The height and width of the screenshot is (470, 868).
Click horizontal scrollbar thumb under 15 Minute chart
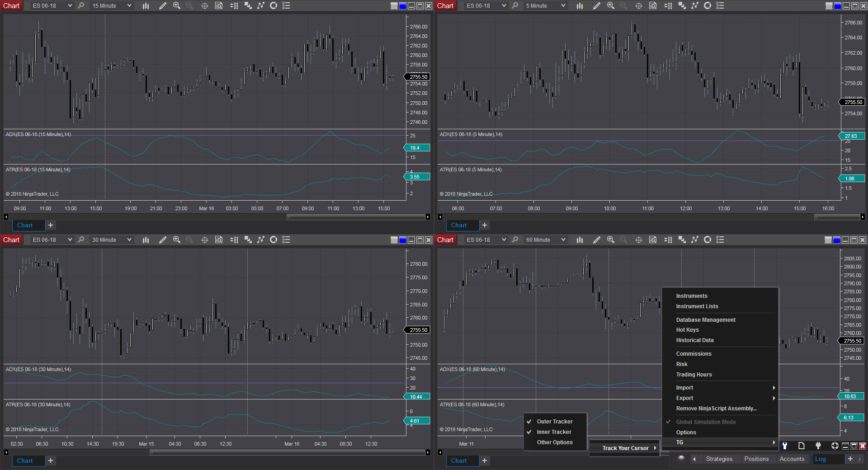356,217
